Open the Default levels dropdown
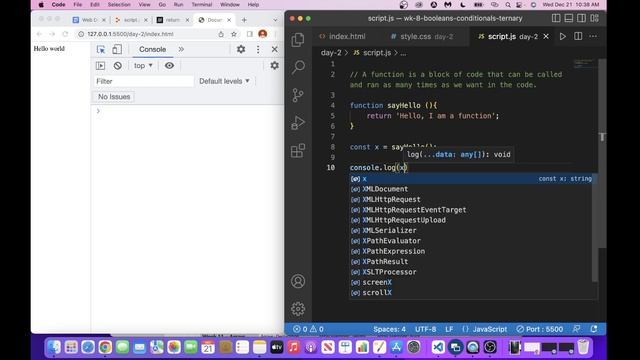Image resolution: width=640 pixels, height=360 pixels. 224,81
